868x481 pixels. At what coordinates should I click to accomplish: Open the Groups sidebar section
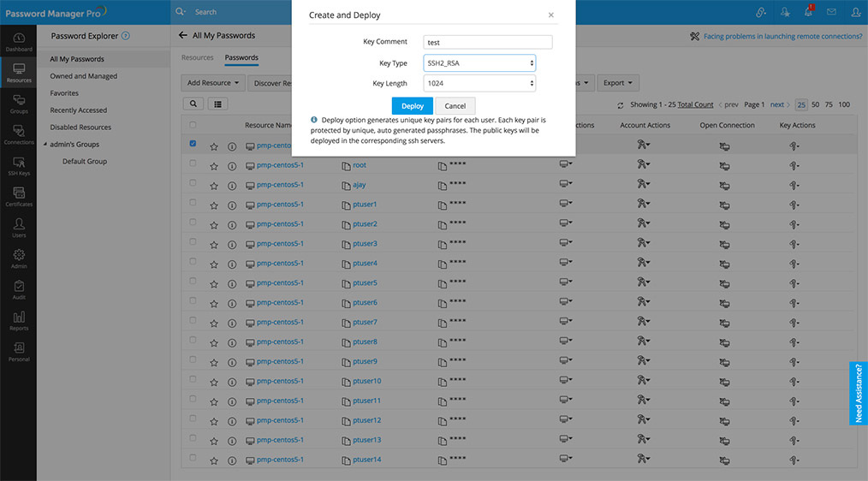coord(19,104)
